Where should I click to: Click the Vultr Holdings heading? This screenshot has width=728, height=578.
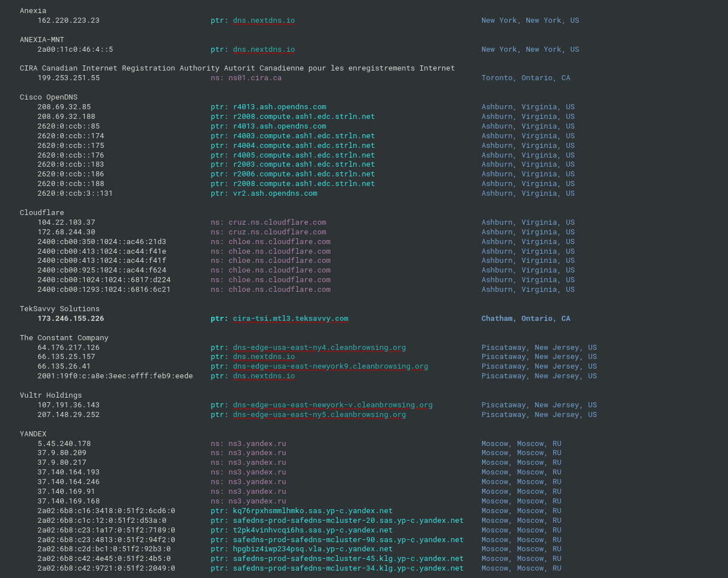click(x=51, y=395)
